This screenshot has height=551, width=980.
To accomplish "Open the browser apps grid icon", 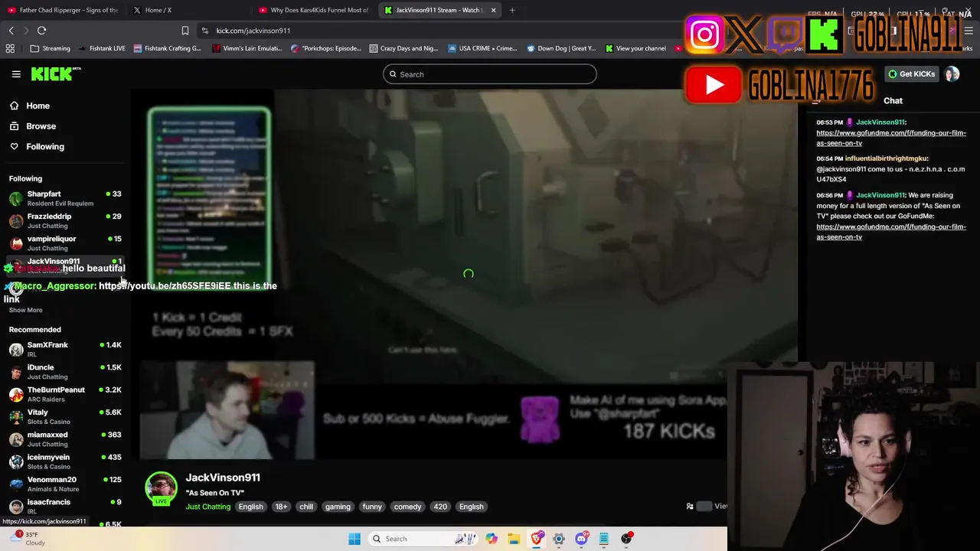I will tap(10, 48).
